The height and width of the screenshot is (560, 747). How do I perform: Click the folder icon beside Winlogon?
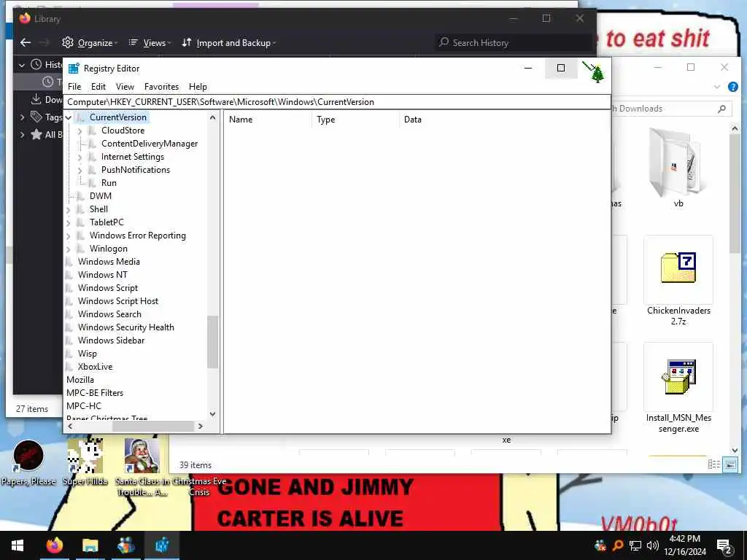point(80,249)
